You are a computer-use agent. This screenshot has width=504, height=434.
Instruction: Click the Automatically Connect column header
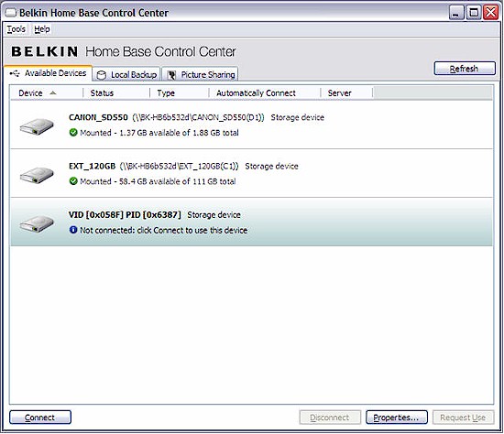265,93
